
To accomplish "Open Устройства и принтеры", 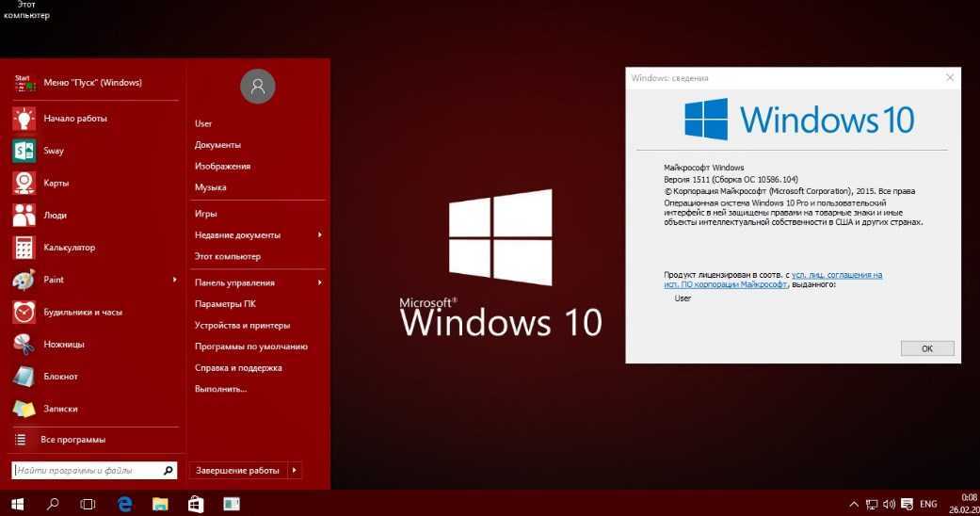I will pyautogui.click(x=242, y=325).
